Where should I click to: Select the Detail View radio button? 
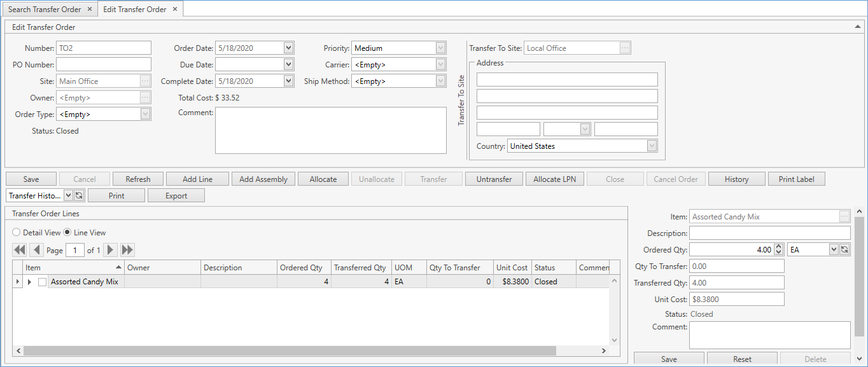click(17, 233)
